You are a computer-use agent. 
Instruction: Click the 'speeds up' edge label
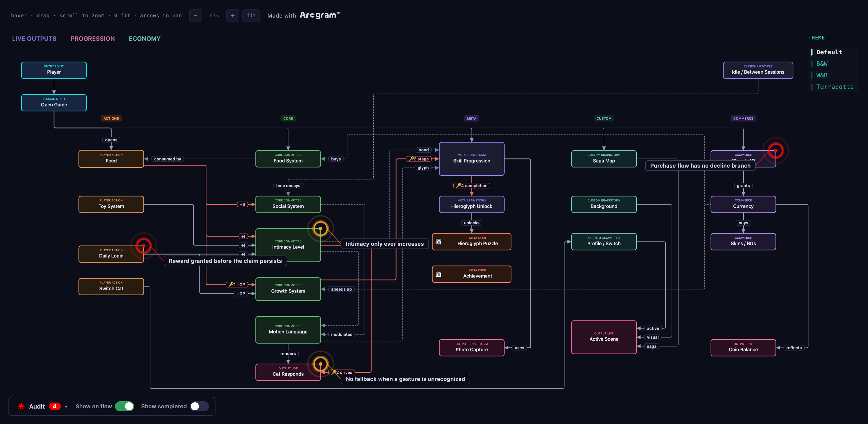(x=341, y=289)
